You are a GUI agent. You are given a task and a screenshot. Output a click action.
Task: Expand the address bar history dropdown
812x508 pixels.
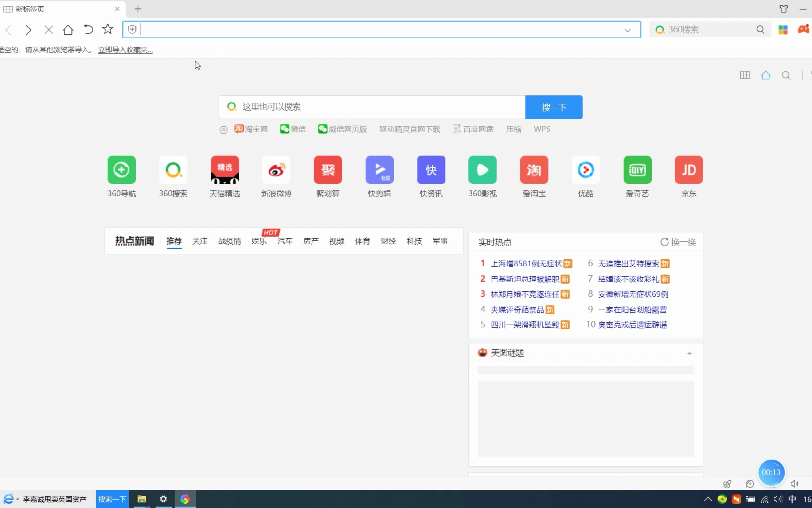[x=628, y=30]
